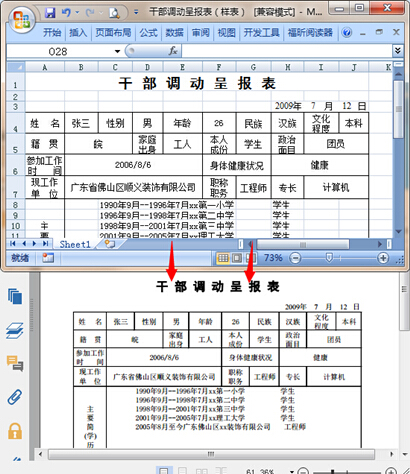Switch to the 插入 ribbon tab
This screenshot has height=474, width=410.
coord(78,33)
